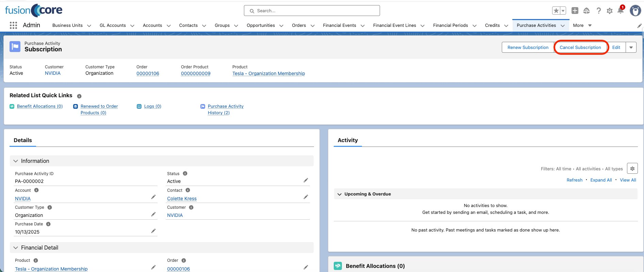644x272 pixels.
Task: Click the View All activity link
Action: 628,180
